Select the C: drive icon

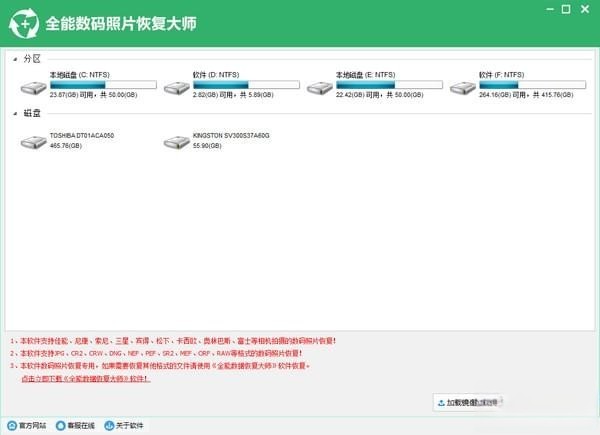point(33,88)
